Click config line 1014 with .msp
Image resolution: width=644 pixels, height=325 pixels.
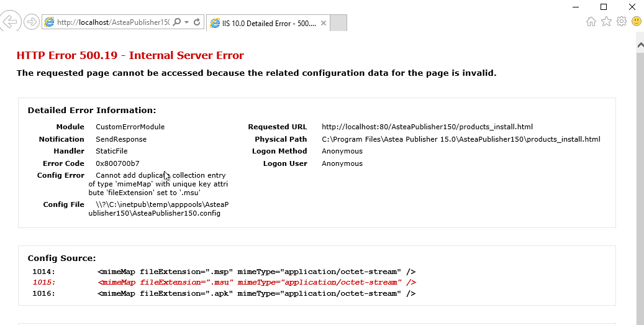(x=224, y=272)
